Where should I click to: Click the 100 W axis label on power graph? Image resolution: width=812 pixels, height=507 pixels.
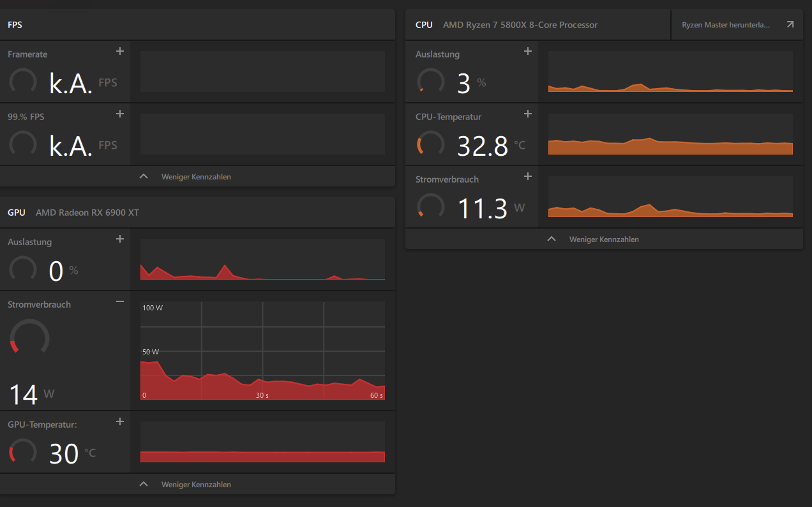(x=153, y=308)
